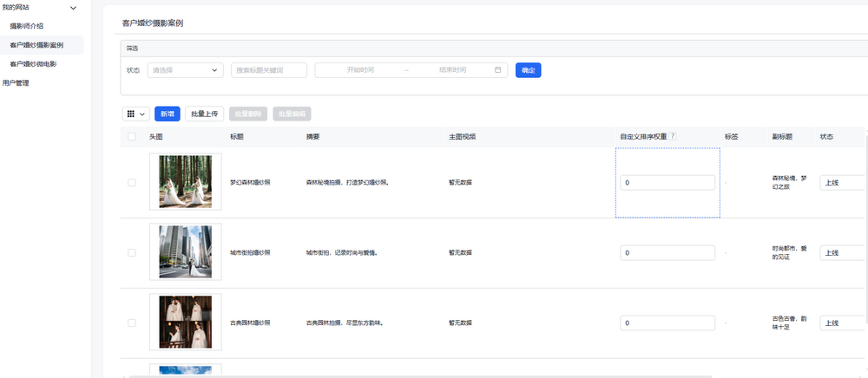This screenshot has width=868, height=378.
Task: Click summary 森林秘境拍摄，打造梦幻婚纱照。
Action: [x=348, y=182]
